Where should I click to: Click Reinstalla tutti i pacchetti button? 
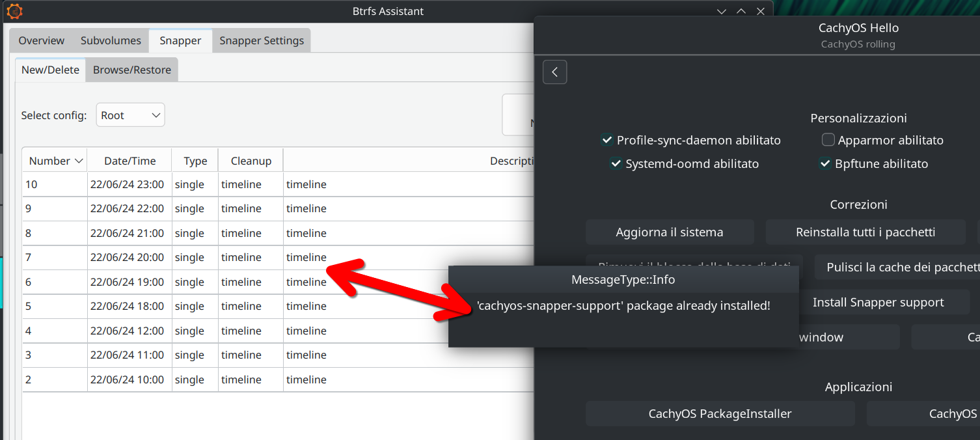point(865,232)
